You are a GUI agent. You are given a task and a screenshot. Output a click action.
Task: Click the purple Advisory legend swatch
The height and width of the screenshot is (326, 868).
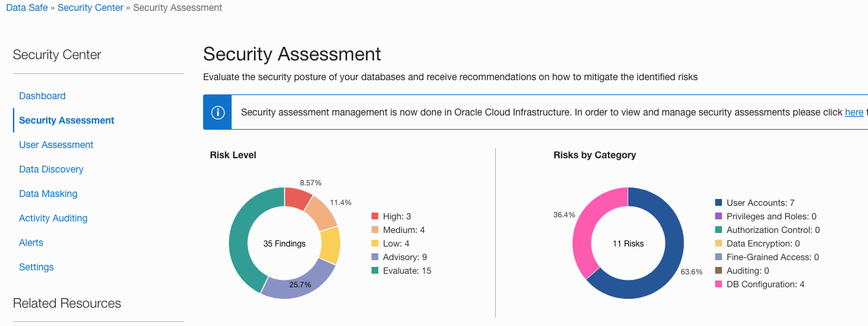click(x=375, y=257)
